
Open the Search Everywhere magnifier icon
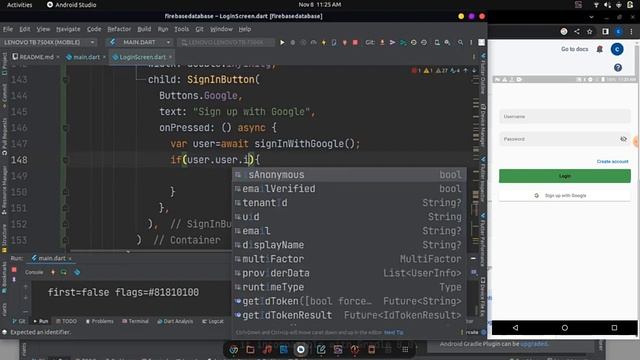click(460, 42)
